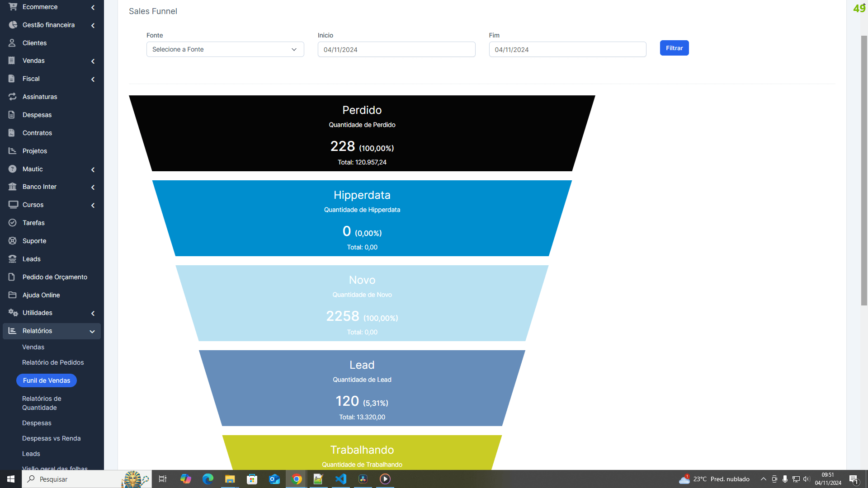Click the Banco Inter bank icon

pyautogui.click(x=12, y=187)
